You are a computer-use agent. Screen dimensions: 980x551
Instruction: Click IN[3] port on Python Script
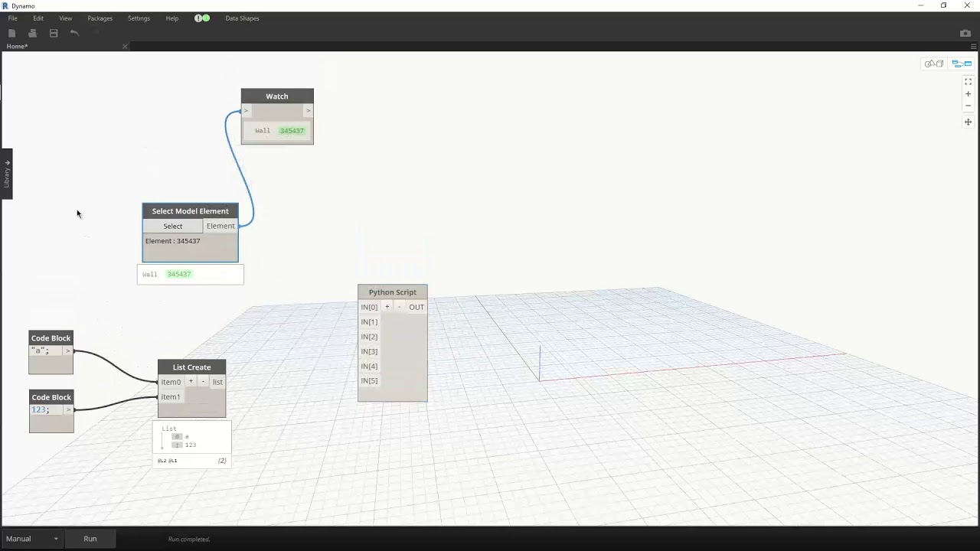369,351
